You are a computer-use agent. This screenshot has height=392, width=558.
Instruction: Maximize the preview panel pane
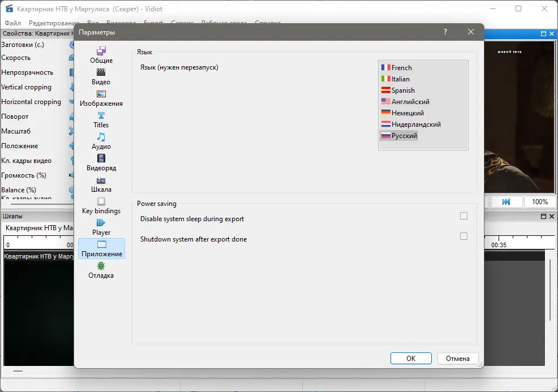point(543,34)
